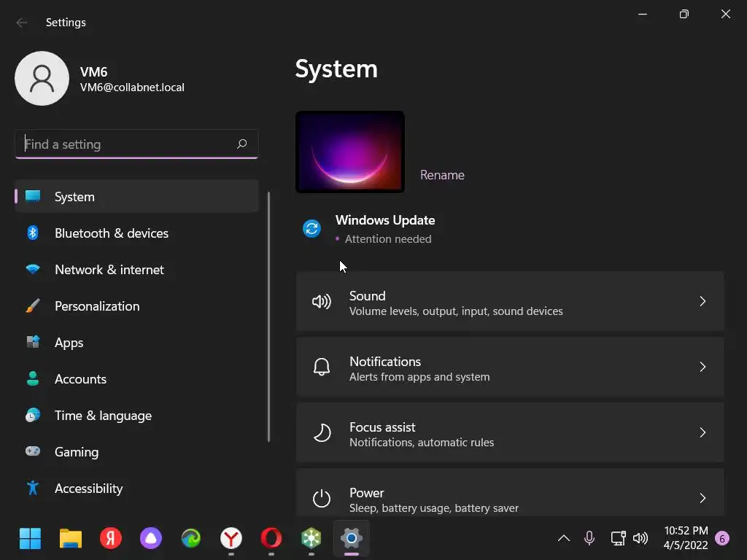The width and height of the screenshot is (747, 560).
Task: Show hidden tray icons chevron
Action: 564,539
